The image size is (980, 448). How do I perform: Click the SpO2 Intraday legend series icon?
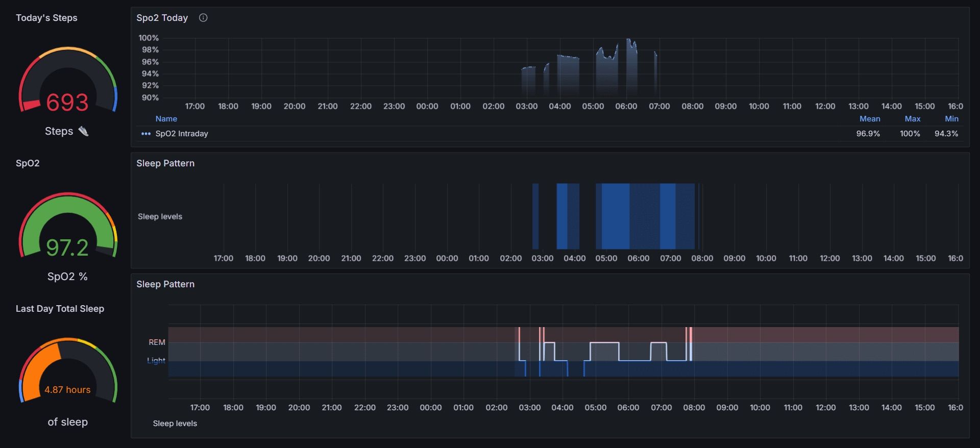pyautogui.click(x=145, y=134)
